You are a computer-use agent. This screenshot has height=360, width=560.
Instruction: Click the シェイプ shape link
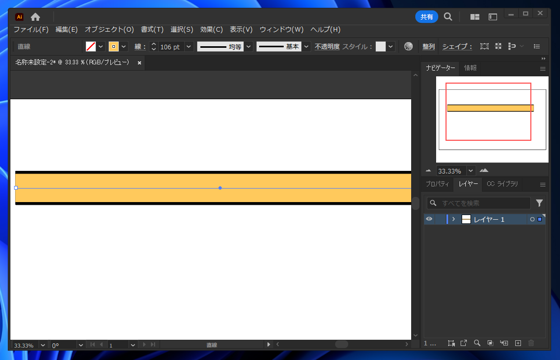coord(457,47)
